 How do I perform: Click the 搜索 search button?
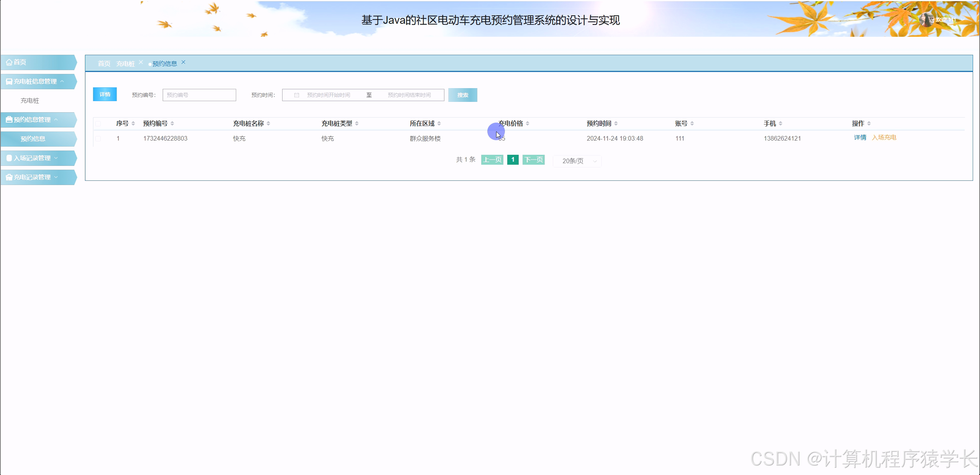tap(463, 95)
